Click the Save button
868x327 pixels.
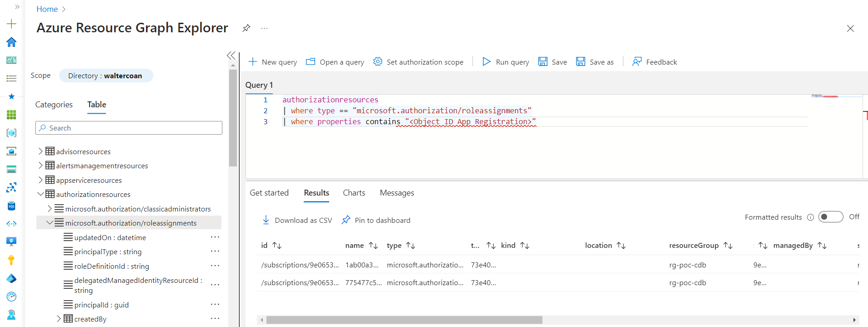pos(552,62)
